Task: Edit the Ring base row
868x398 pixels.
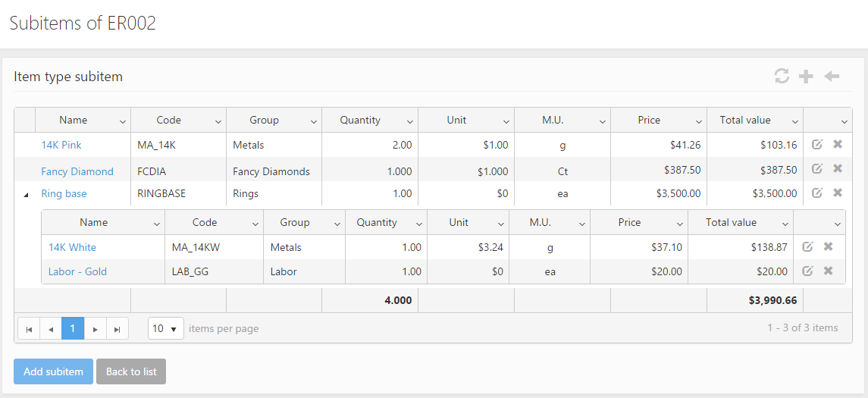Action: 816,193
